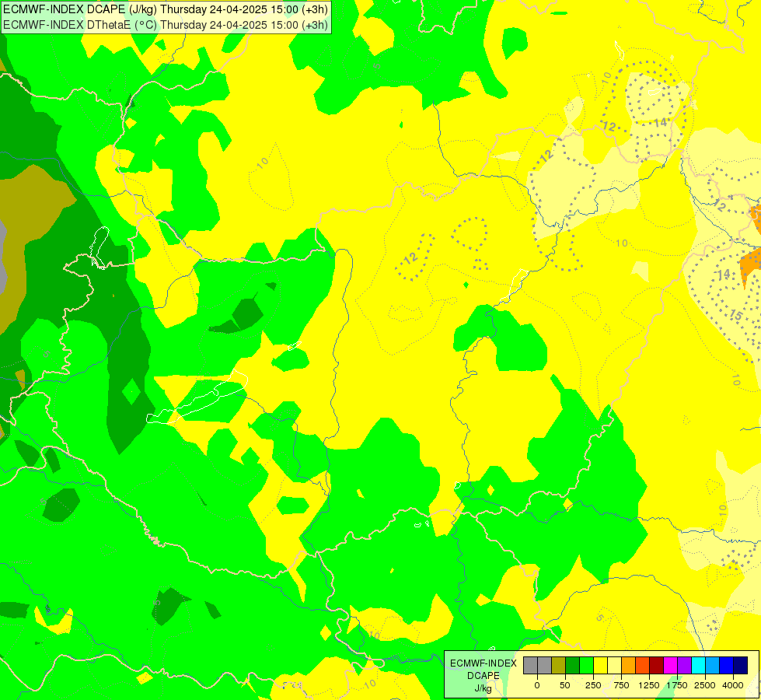761x700 pixels.
Task: Select the cyan legend swatch
Action: (x=698, y=666)
